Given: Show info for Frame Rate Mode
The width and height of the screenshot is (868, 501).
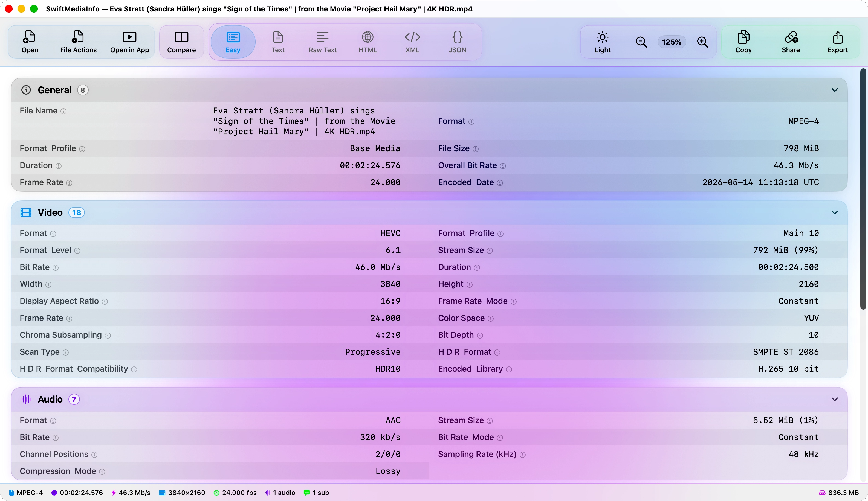Looking at the screenshot, I should pyautogui.click(x=513, y=302).
